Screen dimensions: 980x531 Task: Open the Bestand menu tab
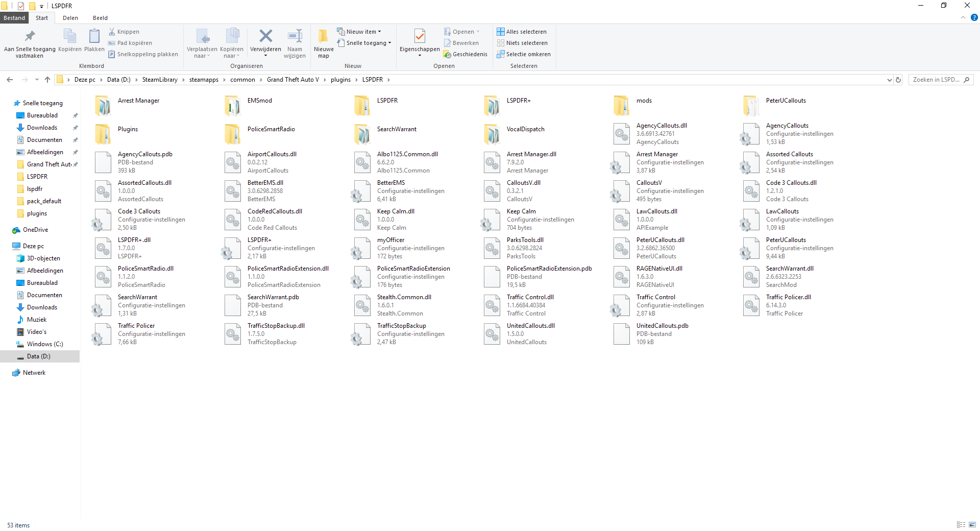click(x=14, y=18)
